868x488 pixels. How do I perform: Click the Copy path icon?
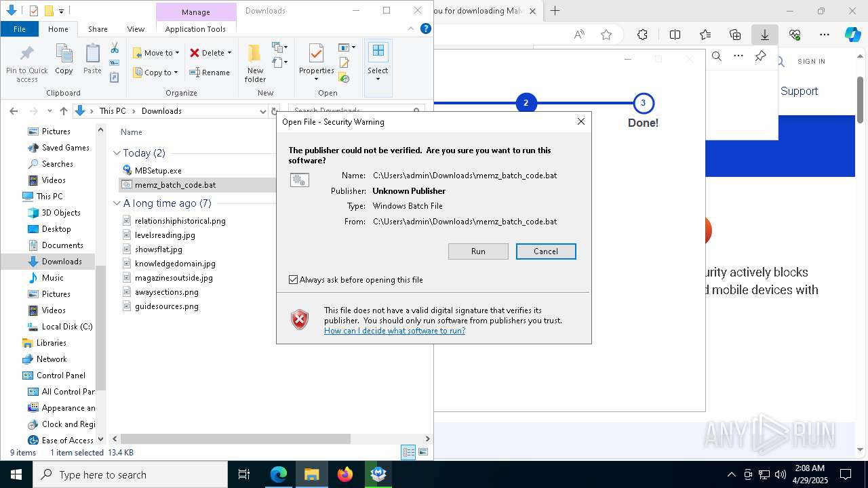pyautogui.click(x=115, y=63)
